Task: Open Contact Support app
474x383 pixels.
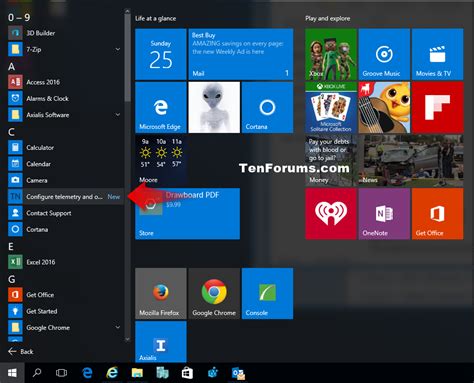Action: (65, 213)
